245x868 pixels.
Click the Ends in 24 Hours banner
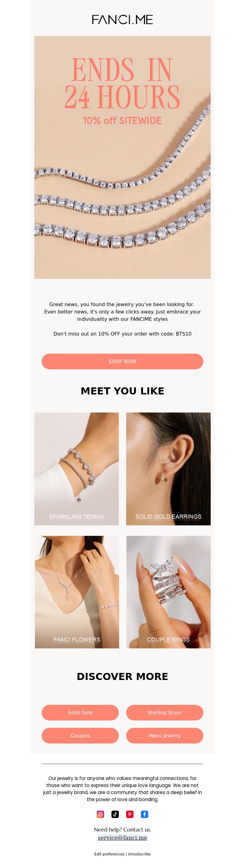point(123,157)
